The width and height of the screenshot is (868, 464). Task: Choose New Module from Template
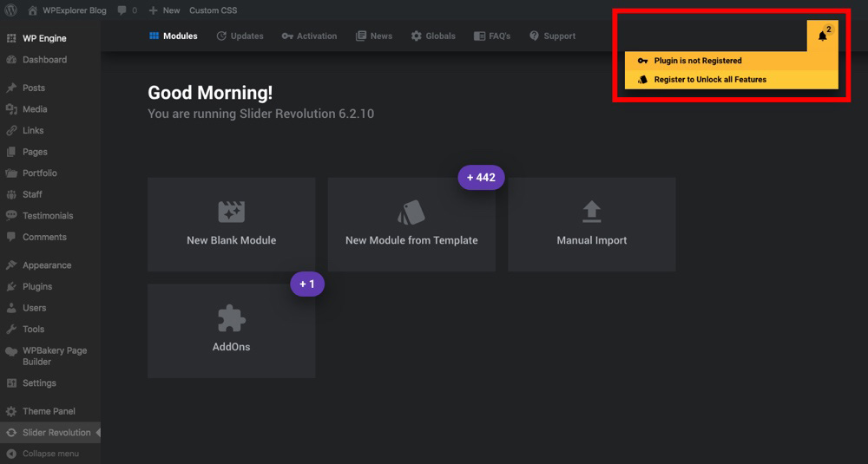coord(411,225)
